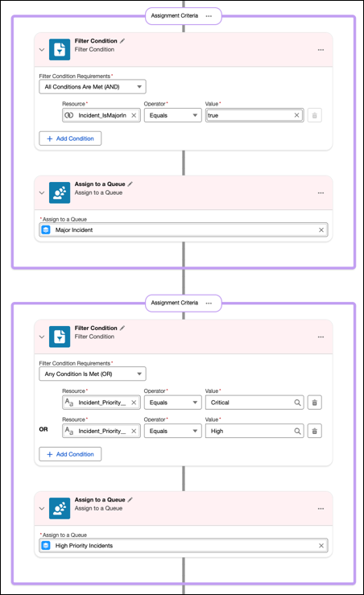Open the Equals operator dropdown for the true value

point(172,115)
